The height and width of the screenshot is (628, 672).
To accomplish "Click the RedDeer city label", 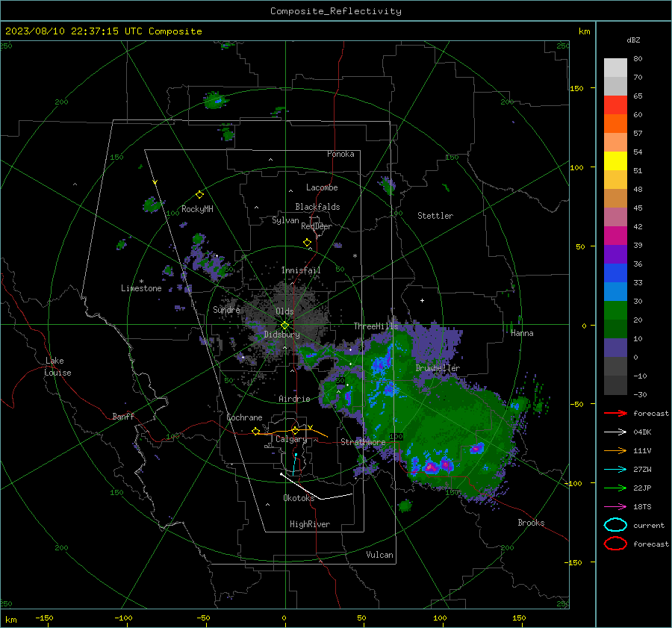I will 317,226.
